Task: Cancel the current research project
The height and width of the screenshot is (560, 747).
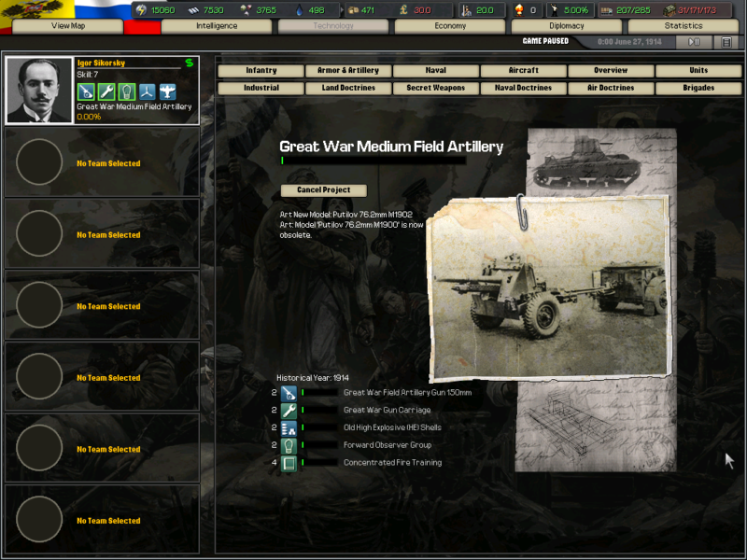Action: pyautogui.click(x=324, y=190)
